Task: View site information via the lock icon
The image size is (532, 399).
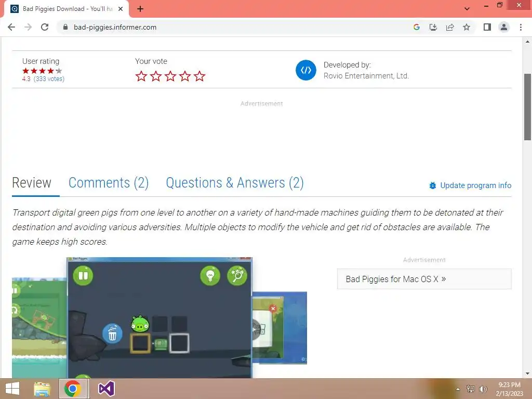Action: (65, 27)
